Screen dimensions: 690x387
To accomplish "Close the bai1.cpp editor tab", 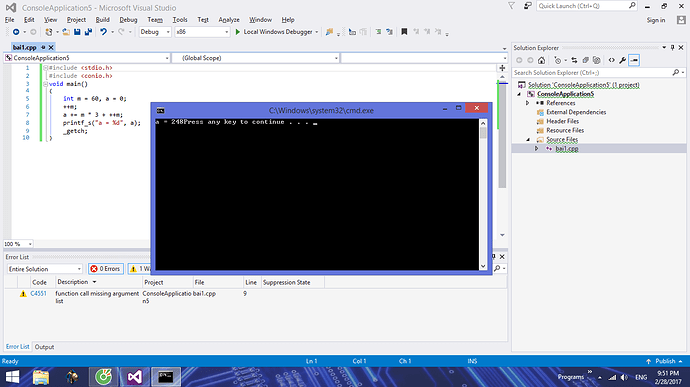I will pos(51,47).
